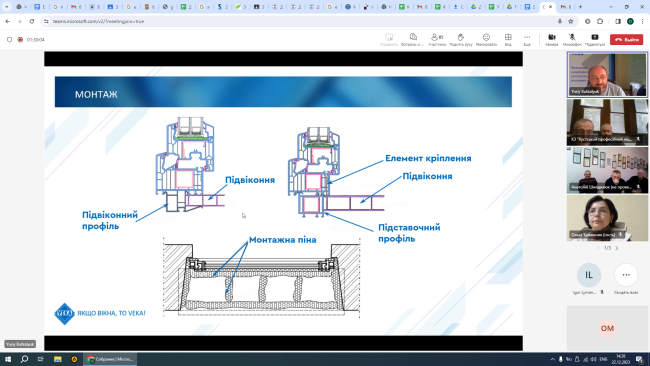Show the participants list
Viewport: 650px width, 366px height.
pos(437,39)
